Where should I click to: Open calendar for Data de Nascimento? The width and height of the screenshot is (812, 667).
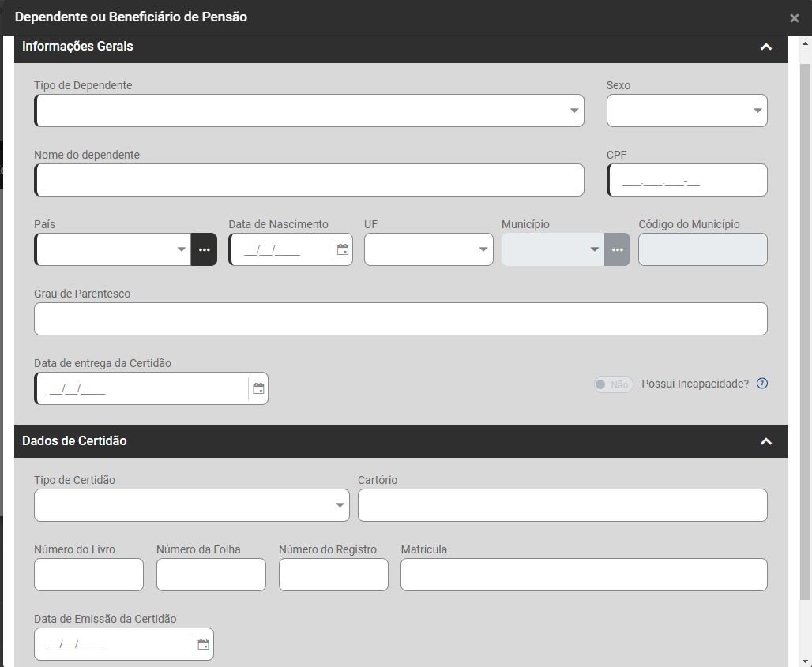[x=343, y=249]
